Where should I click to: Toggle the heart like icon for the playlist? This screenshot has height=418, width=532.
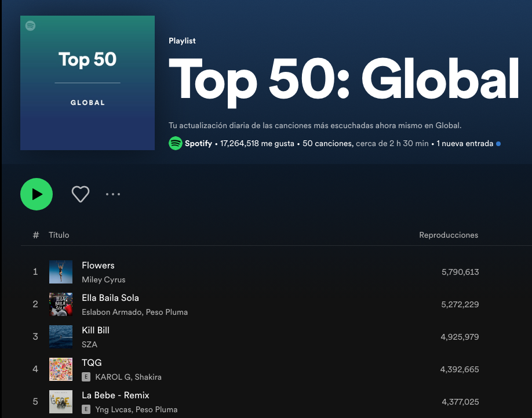point(81,194)
